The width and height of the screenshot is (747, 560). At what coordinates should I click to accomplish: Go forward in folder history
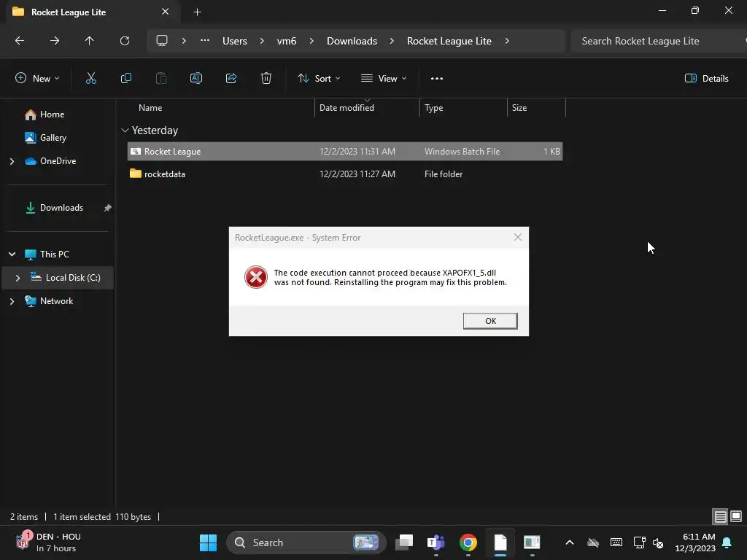pyautogui.click(x=54, y=41)
